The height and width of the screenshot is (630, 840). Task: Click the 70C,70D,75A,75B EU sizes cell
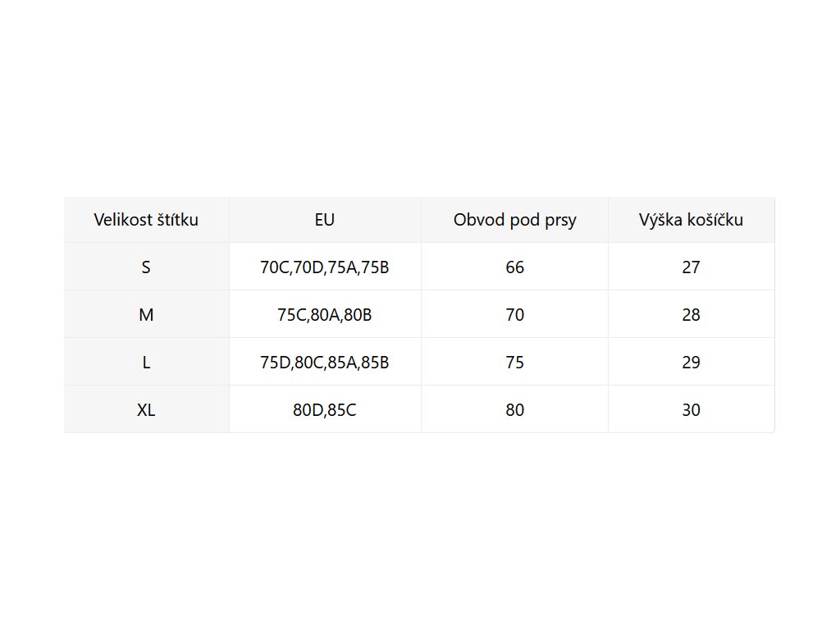point(325,267)
